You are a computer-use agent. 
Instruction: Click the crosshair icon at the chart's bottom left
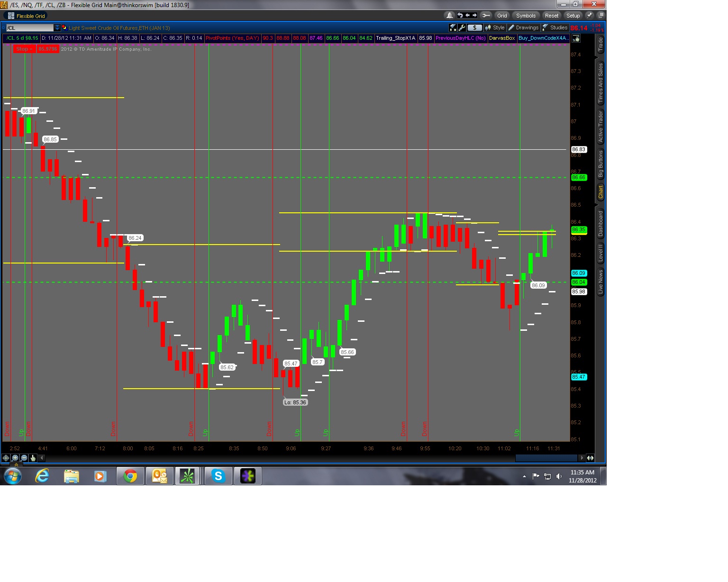(x=6, y=458)
